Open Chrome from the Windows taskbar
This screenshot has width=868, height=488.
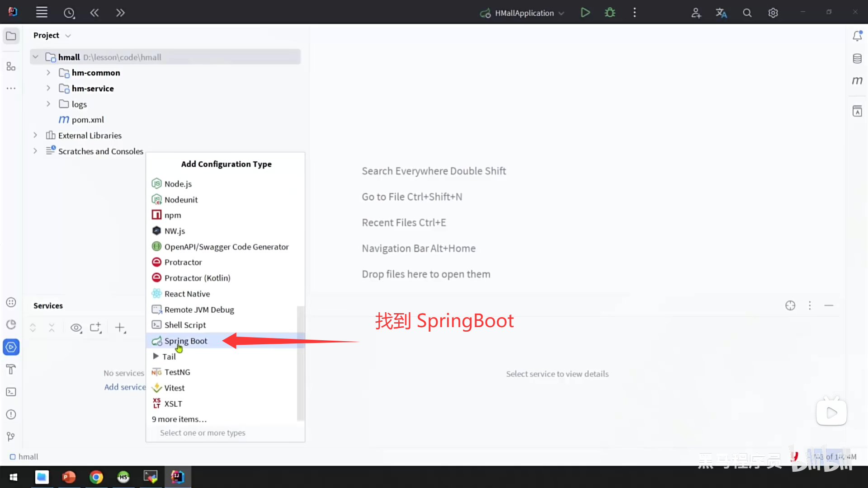[96, 477]
